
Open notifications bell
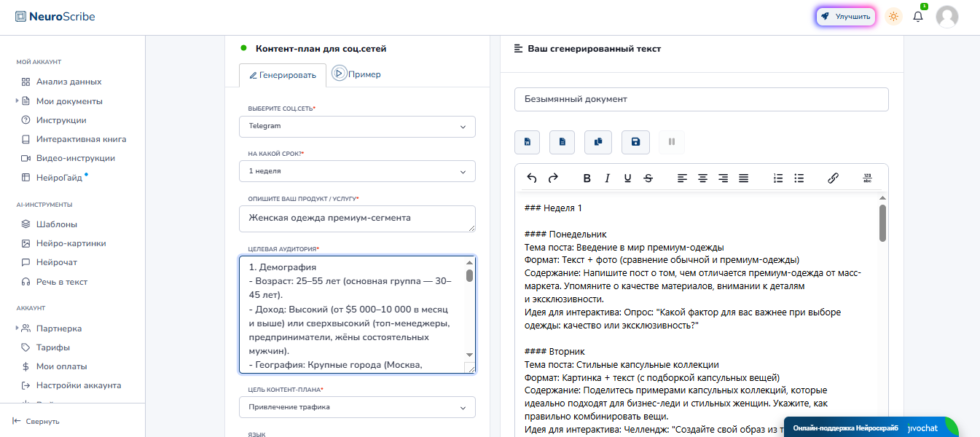tap(918, 16)
